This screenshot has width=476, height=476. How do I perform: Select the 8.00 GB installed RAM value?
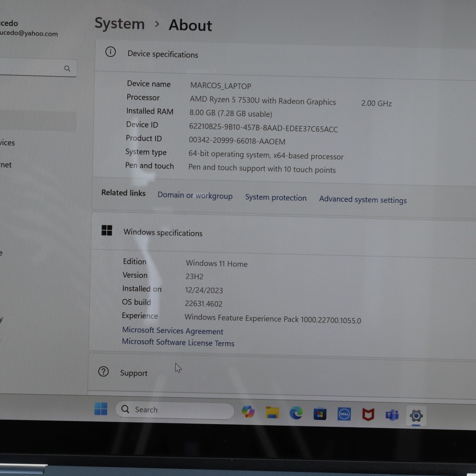(231, 113)
